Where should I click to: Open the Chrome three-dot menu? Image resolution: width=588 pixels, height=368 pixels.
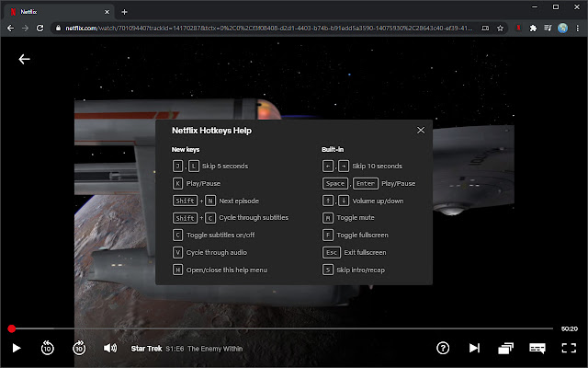[x=578, y=29]
